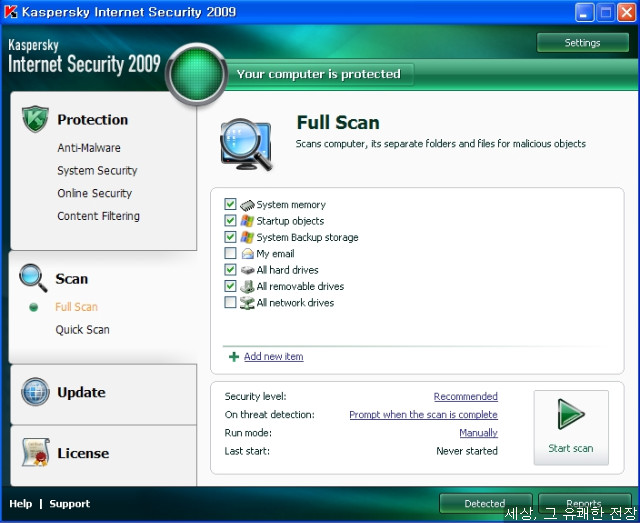This screenshot has width=640, height=523.
Task: Click the 'Full Scan' main heading
Action: [x=338, y=122]
